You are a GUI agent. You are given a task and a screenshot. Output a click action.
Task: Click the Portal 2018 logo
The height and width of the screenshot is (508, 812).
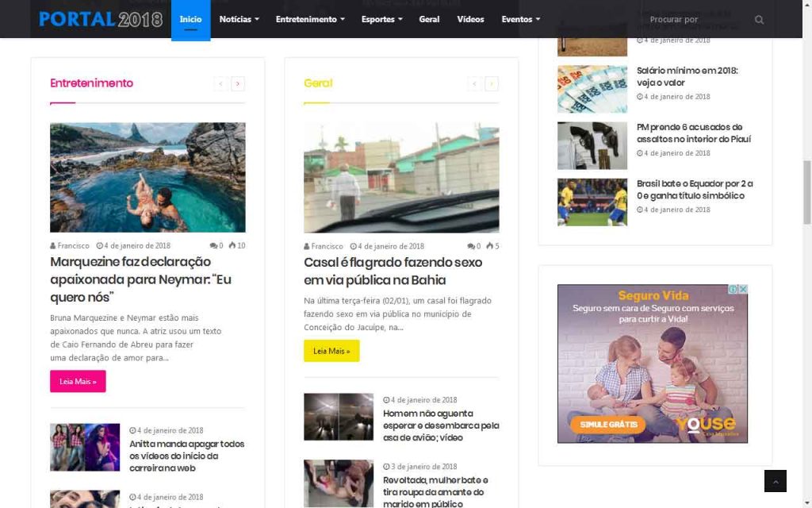click(101, 19)
